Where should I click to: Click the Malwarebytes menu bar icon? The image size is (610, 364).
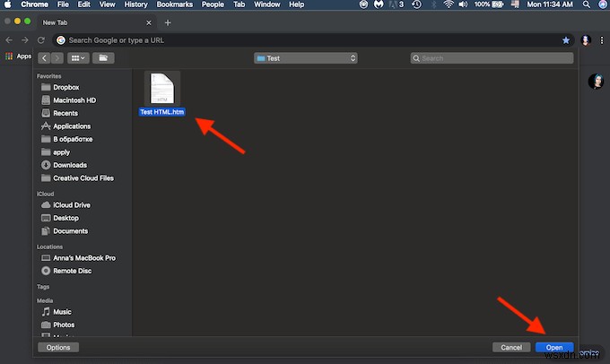point(379,4)
